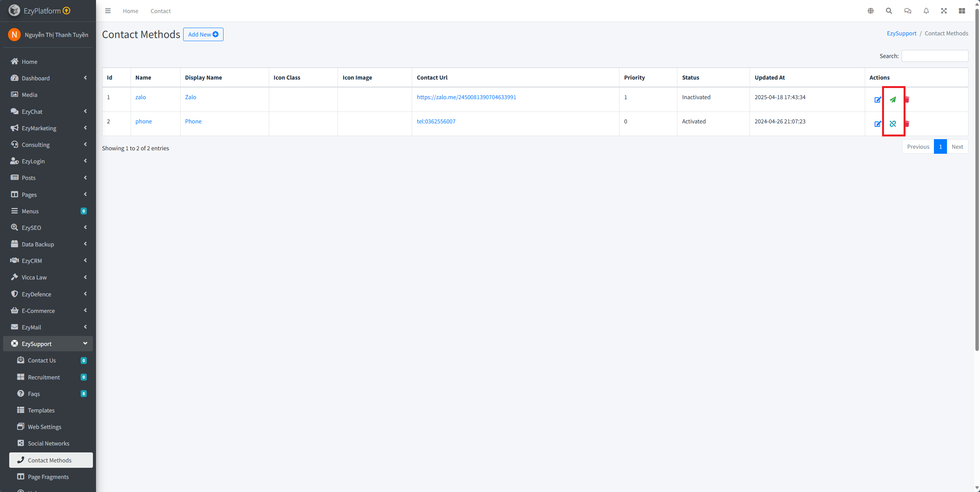This screenshot has height=492, width=980.
Task: Open the zalo name link
Action: [x=141, y=97]
